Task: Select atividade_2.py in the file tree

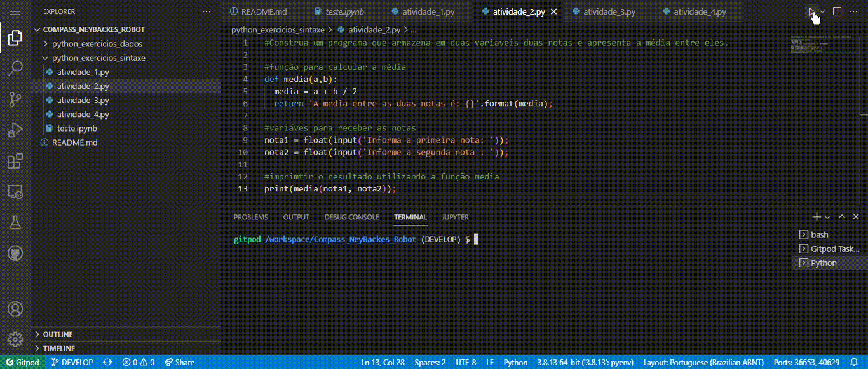Action: (x=126, y=86)
